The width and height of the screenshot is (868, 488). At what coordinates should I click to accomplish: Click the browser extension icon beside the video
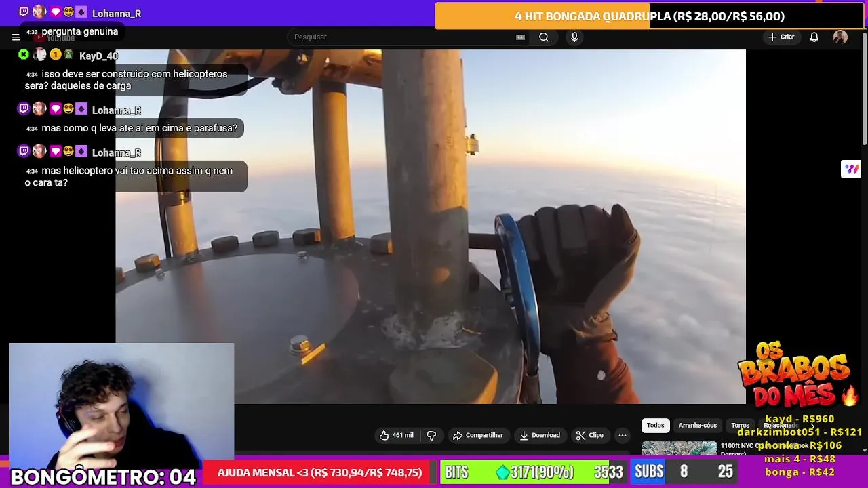(851, 169)
